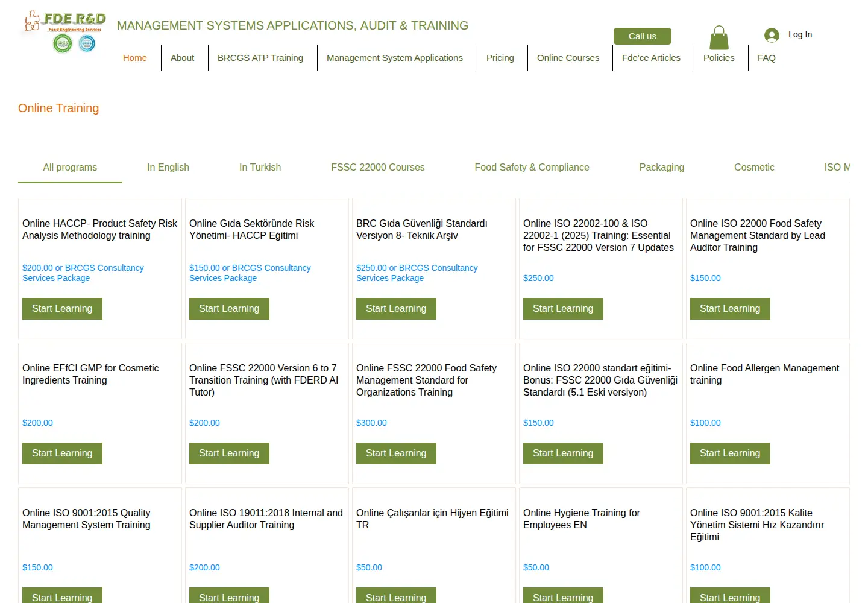Image resolution: width=868 pixels, height=603 pixels.
Task: Open the Log In link
Action: [800, 34]
